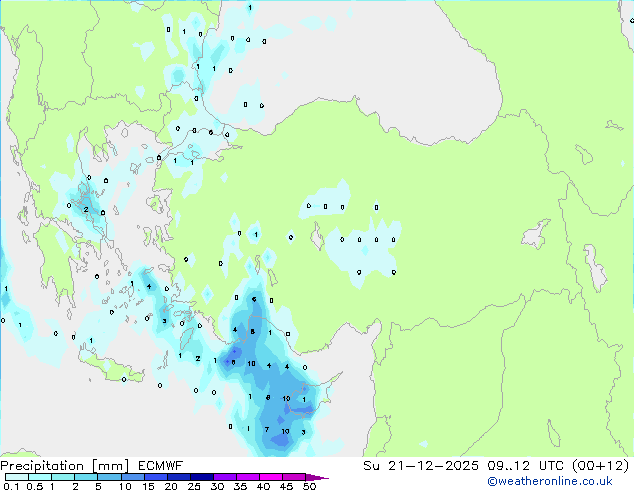This screenshot has height=490, width=634.
Task: Click the 30–35 mm purple legend box
Action: coord(225,477)
